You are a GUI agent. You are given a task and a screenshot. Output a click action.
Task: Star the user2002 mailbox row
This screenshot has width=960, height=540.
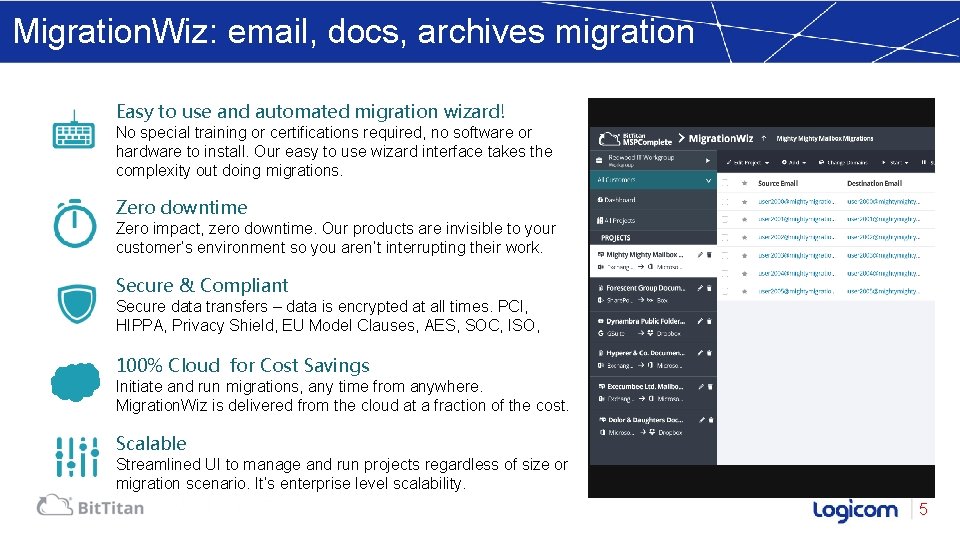pos(744,237)
